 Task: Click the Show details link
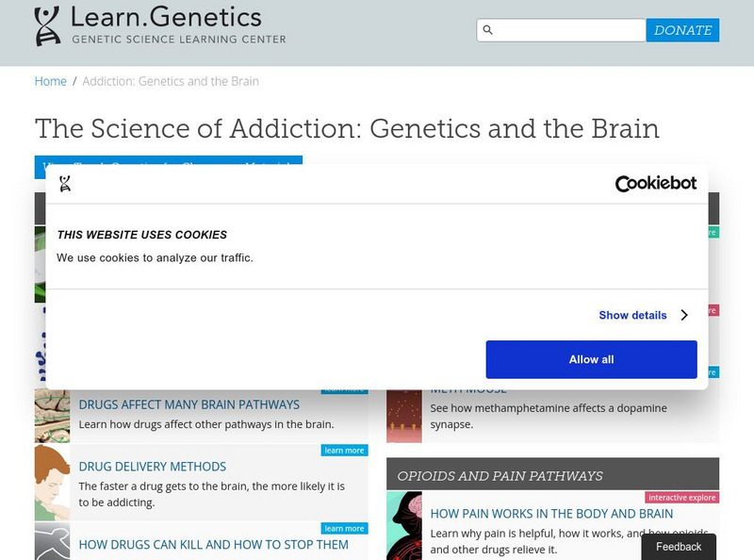pyautogui.click(x=632, y=316)
